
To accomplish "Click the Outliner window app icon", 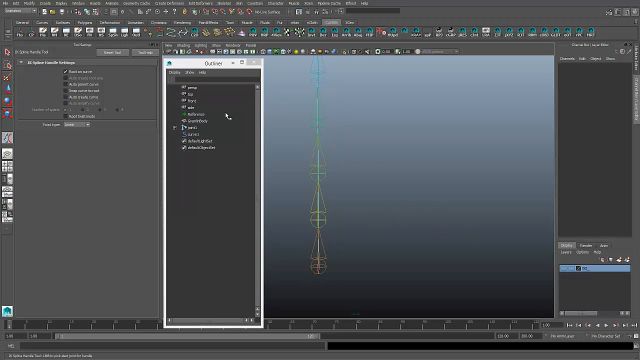I will pos(169,63).
